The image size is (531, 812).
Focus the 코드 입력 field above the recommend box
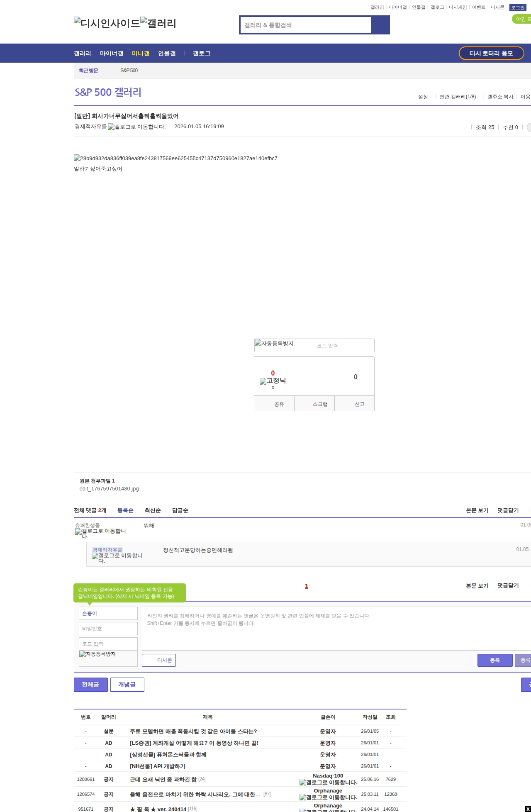tap(343, 346)
